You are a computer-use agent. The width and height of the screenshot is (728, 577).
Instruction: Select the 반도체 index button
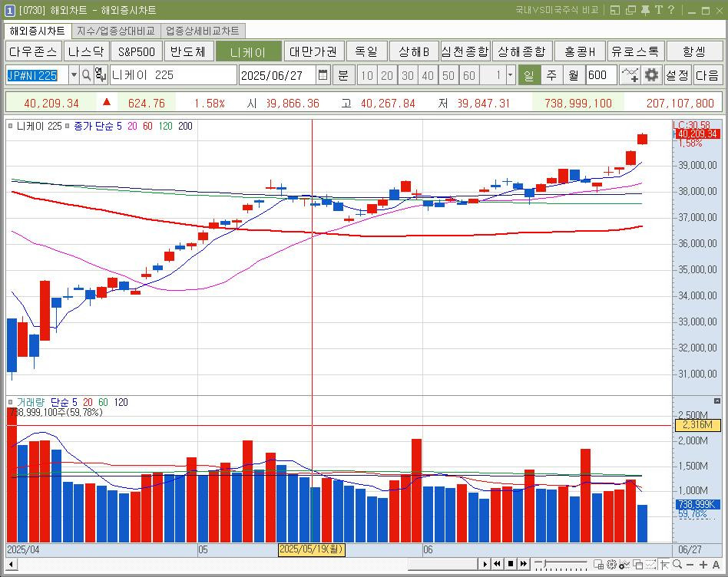(x=188, y=51)
